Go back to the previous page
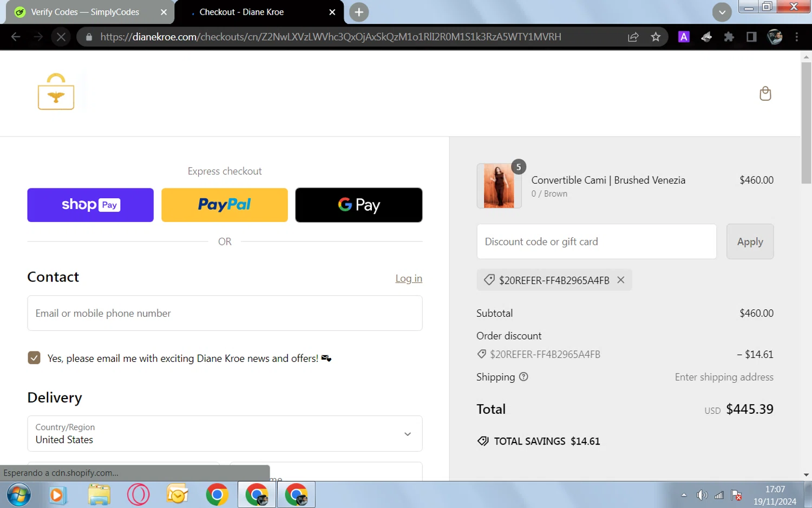Screen dimensions: 812x508 pos(16,37)
